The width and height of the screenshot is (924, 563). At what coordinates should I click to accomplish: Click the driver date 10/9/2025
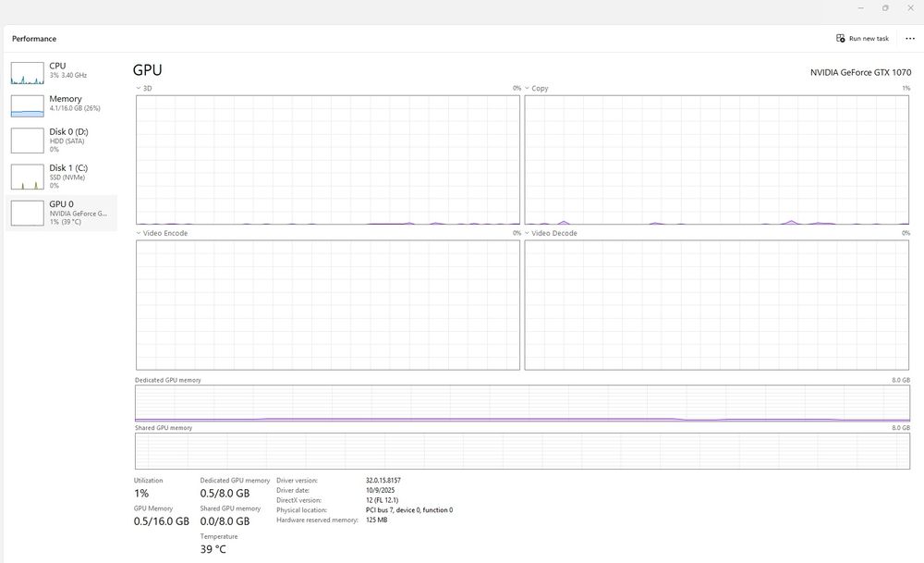(x=380, y=491)
